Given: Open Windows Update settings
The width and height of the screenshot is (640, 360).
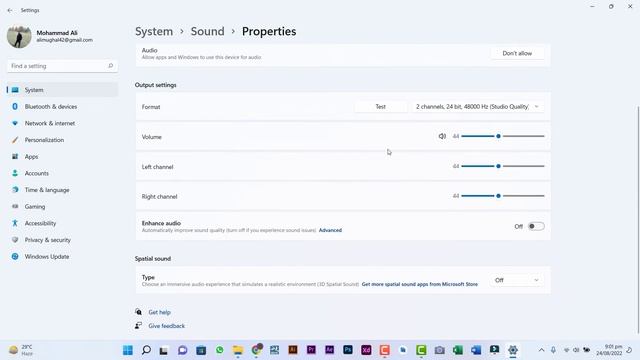Looking at the screenshot, I should [x=62, y=257].
